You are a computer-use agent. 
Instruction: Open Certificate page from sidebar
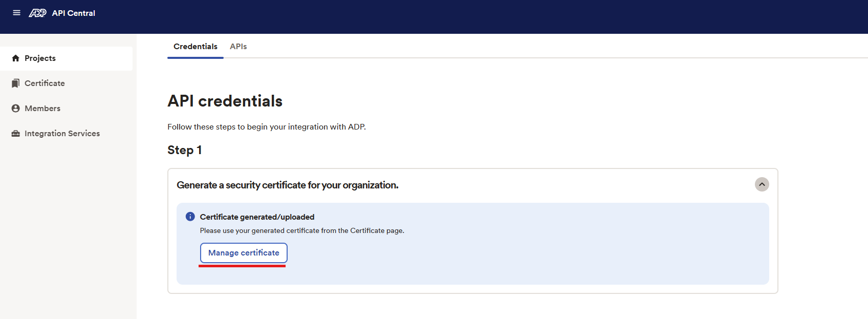tap(67, 83)
